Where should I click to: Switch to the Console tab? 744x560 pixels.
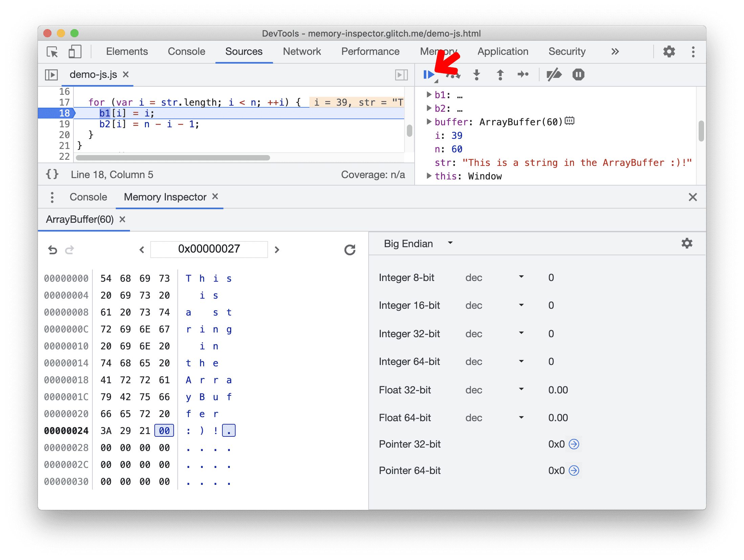[x=86, y=197]
